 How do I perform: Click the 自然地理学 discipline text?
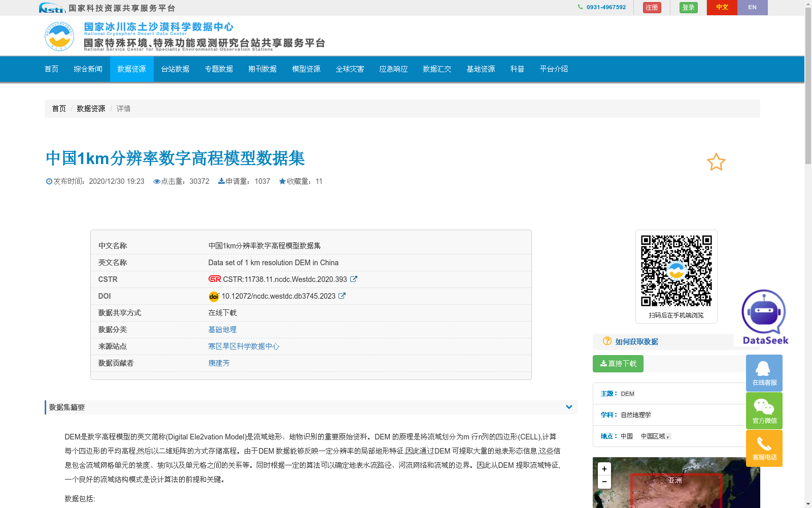pyautogui.click(x=636, y=415)
